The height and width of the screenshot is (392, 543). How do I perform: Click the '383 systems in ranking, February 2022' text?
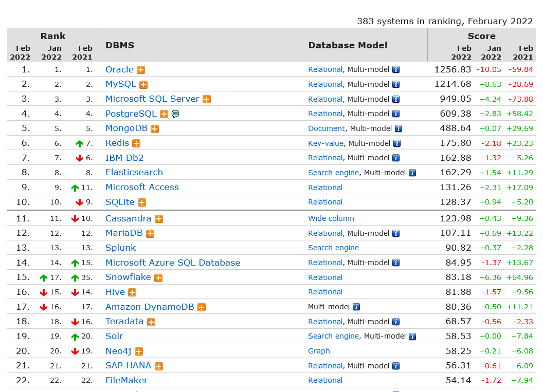[445, 21]
